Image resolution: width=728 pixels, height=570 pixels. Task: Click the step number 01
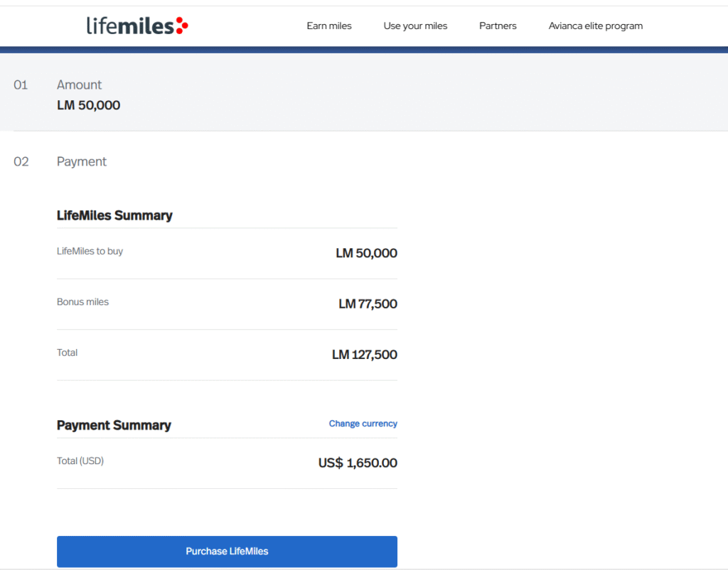[x=21, y=85]
